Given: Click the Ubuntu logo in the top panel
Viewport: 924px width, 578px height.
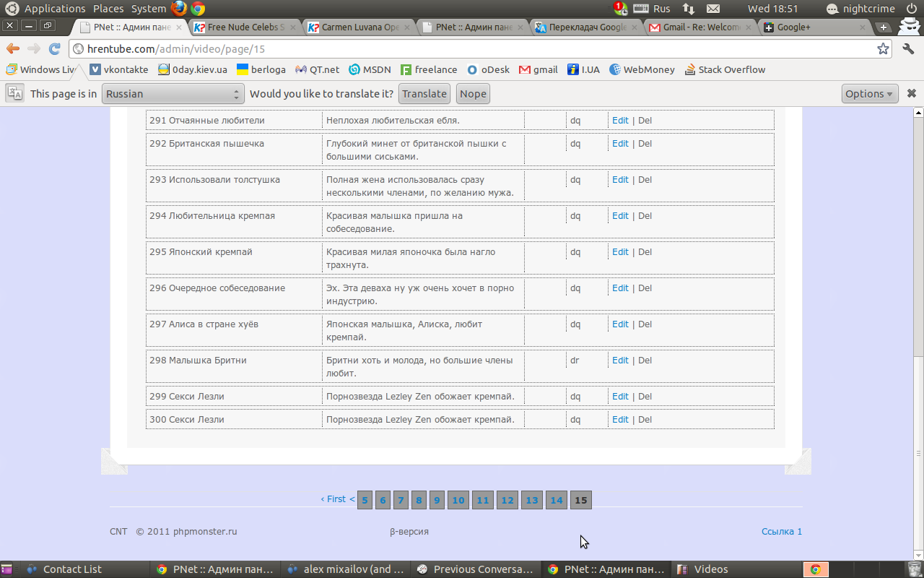Looking at the screenshot, I should [x=12, y=9].
